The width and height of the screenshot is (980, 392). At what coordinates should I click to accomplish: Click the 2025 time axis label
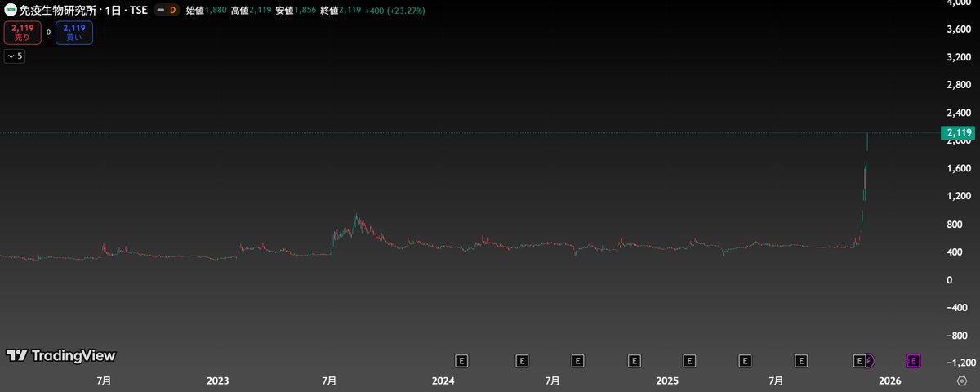pos(667,381)
